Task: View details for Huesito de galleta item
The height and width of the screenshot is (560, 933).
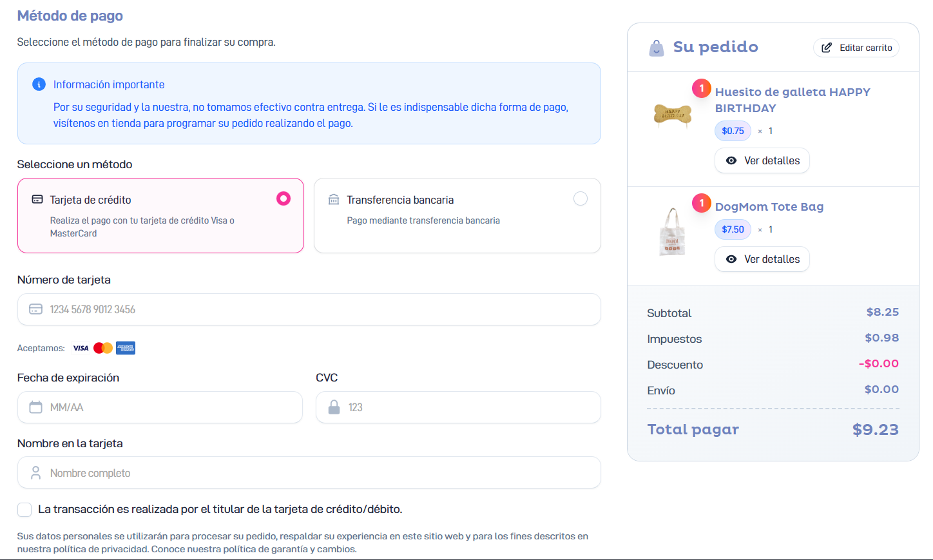Action: [x=762, y=160]
